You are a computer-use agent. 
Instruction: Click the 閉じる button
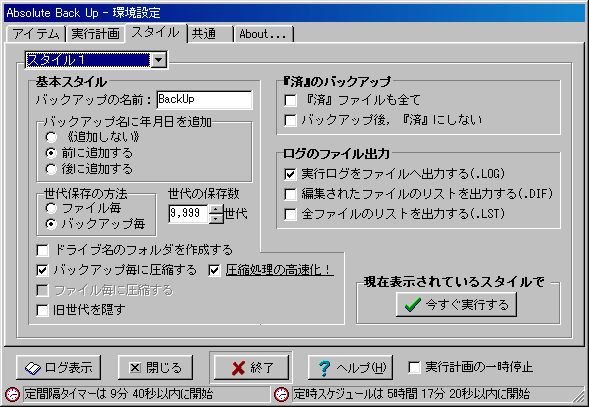click(155, 368)
